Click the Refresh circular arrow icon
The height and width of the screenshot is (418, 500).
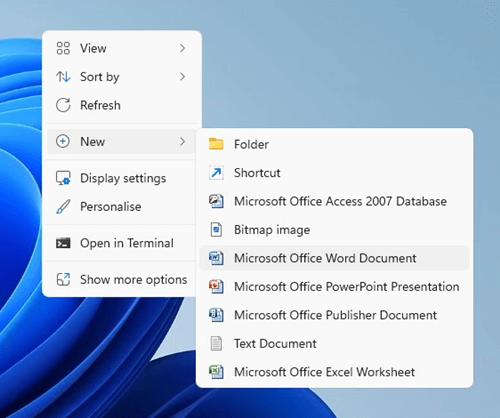(x=63, y=105)
